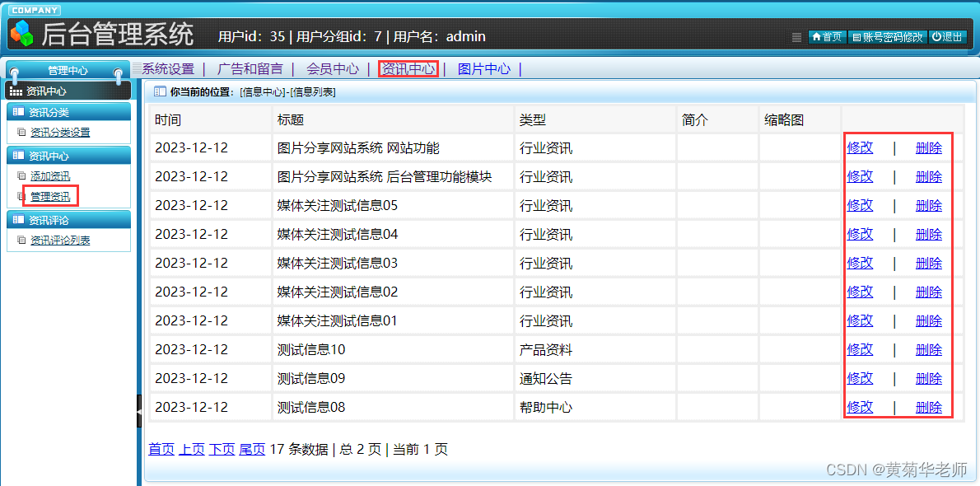
Task: Click 删除 for 测试信息10
Action: click(929, 349)
